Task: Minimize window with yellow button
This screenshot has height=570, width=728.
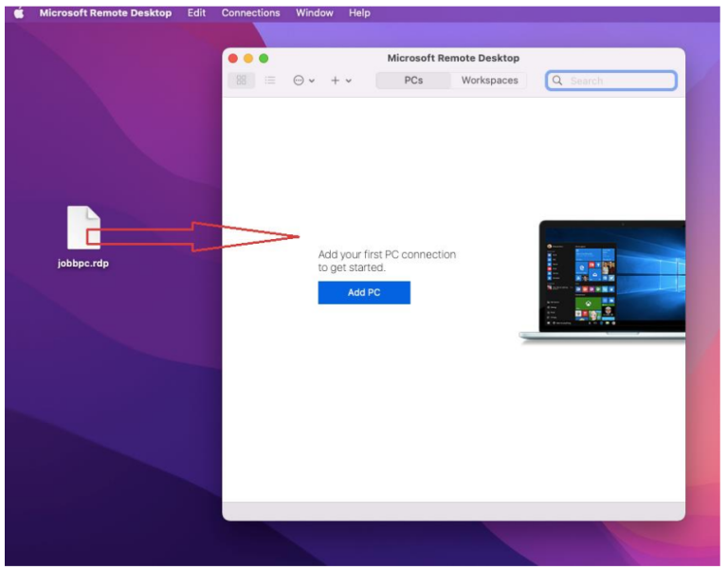Action: click(x=248, y=58)
